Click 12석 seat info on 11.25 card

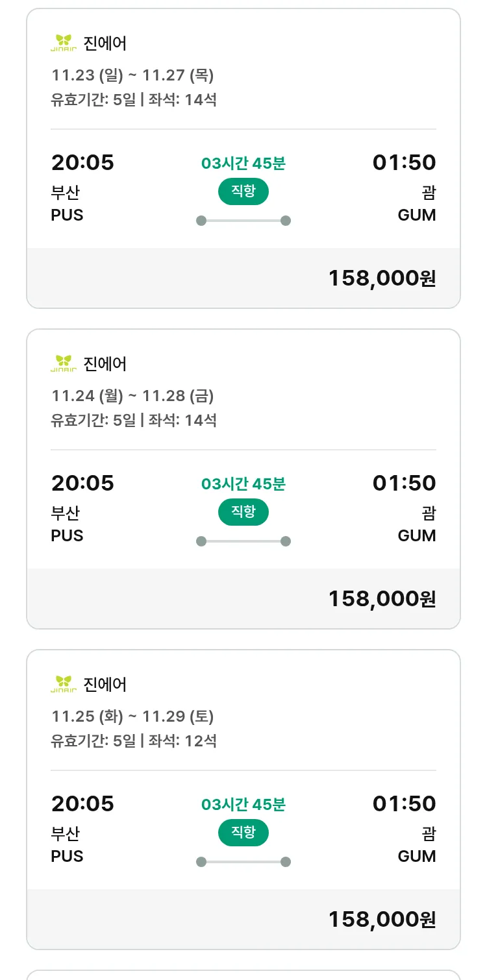(200, 741)
